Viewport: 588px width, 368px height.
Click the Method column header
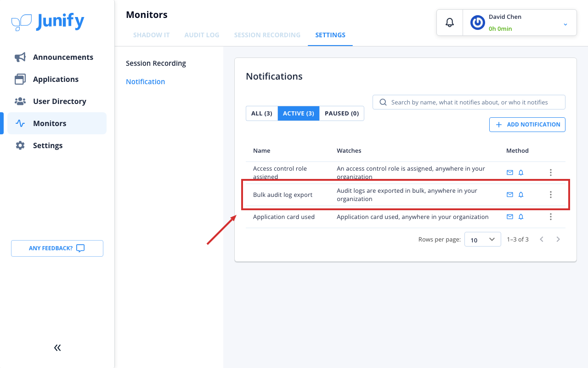coord(517,150)
